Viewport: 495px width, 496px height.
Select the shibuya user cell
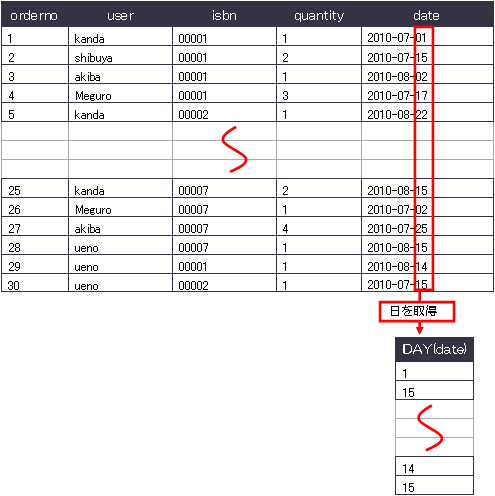(120, 55)
